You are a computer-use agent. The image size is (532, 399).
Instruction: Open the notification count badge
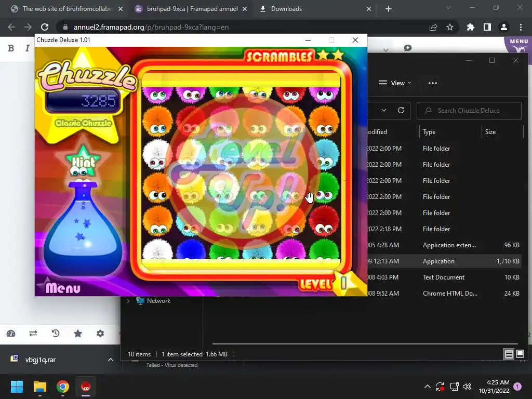tap(517, 387)
